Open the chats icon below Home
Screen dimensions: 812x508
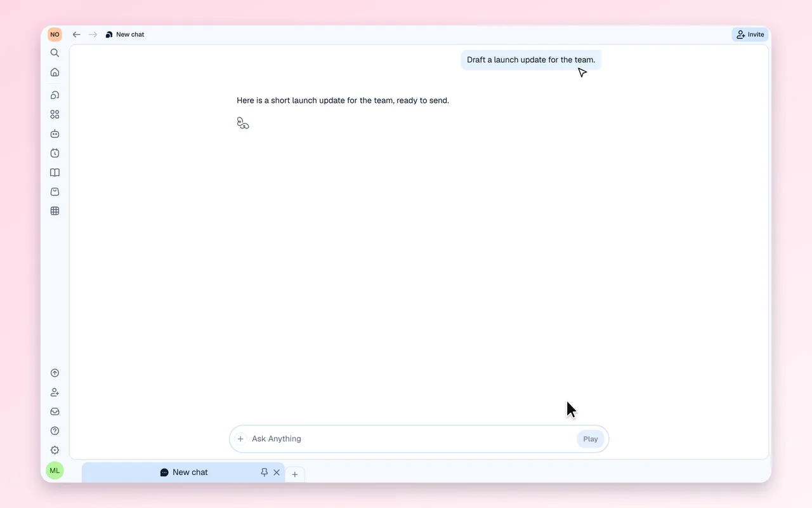coord(55,95)
